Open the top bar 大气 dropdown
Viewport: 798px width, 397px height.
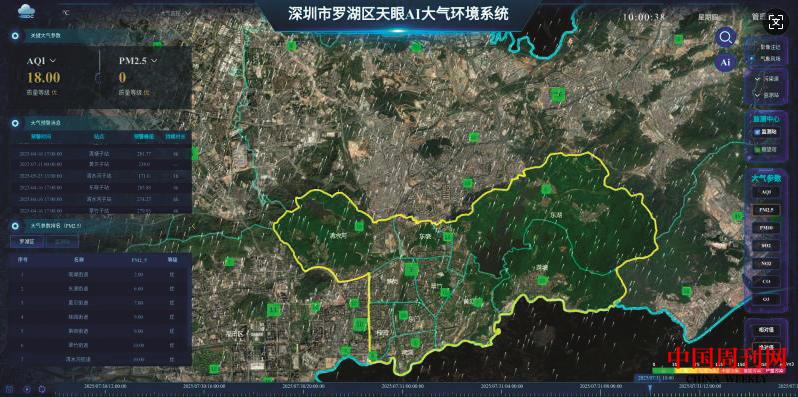(x=175, y=12)
